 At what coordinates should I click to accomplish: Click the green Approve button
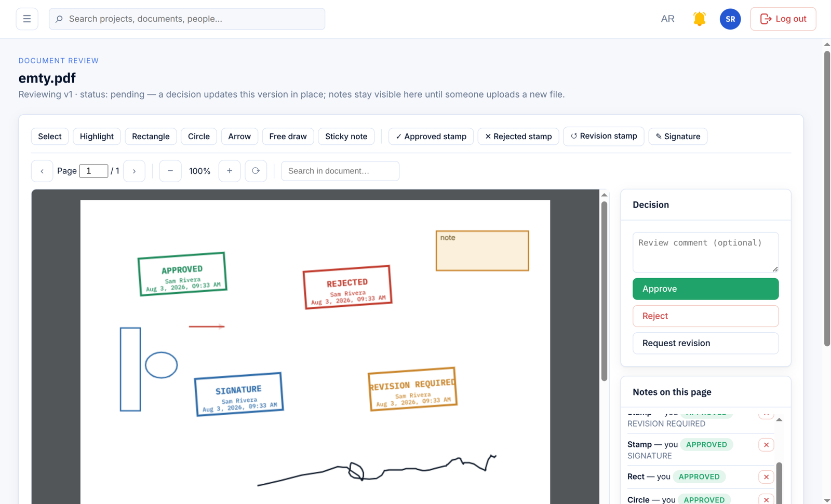pos(705,289)
